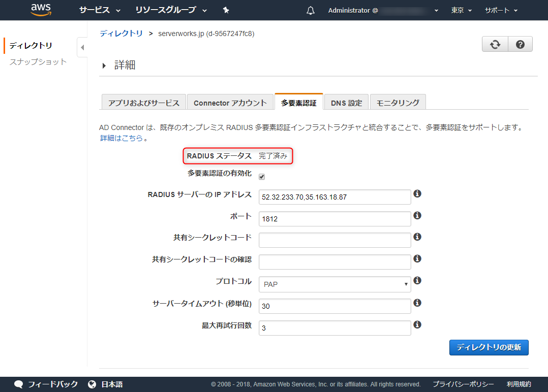548x392 pixels.
Task: Open the 東京 region dropdown
Action: click(461, 10)
